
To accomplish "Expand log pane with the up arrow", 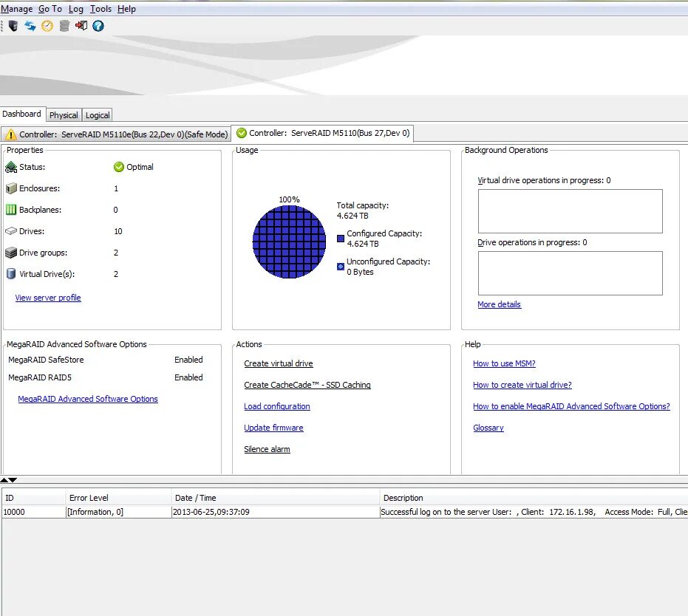I will click(x=4, y=480).
